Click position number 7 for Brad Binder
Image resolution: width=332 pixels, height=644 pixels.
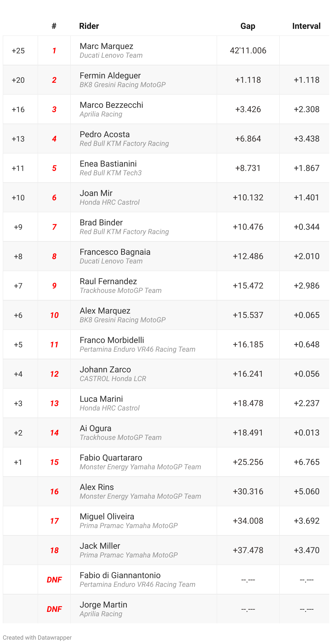tap(54, 227)
